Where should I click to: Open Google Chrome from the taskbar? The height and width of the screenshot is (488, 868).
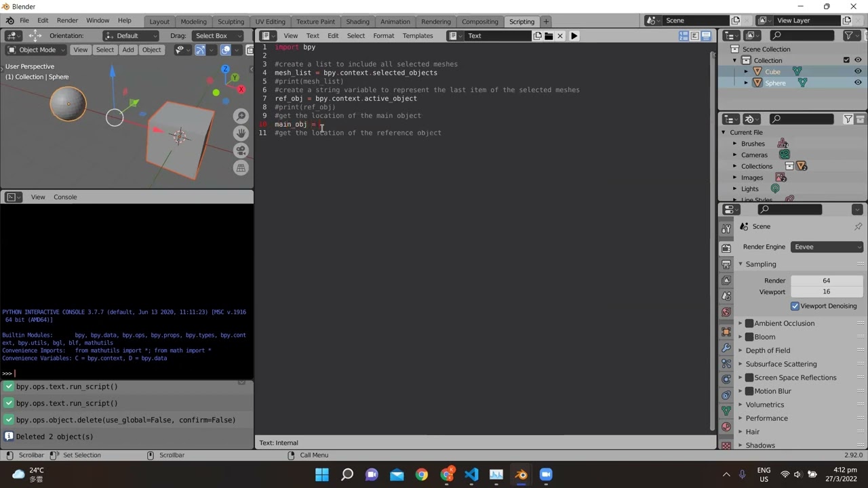[422, 474]
